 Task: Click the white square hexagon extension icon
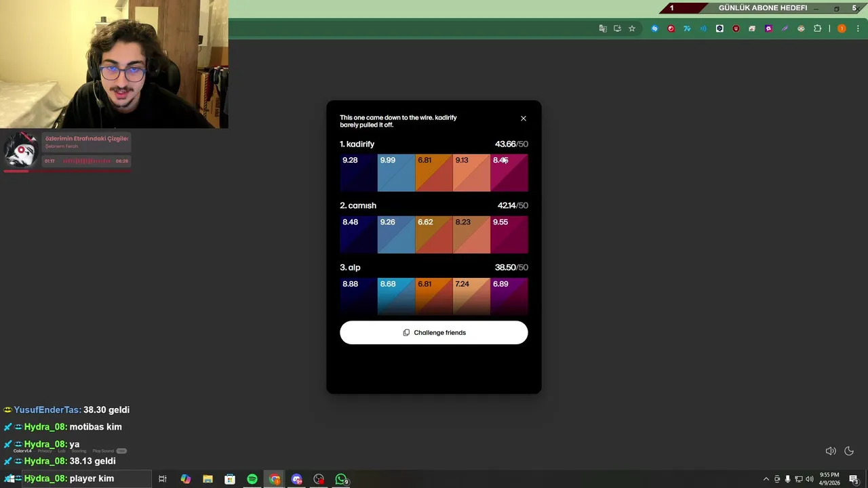719,28
